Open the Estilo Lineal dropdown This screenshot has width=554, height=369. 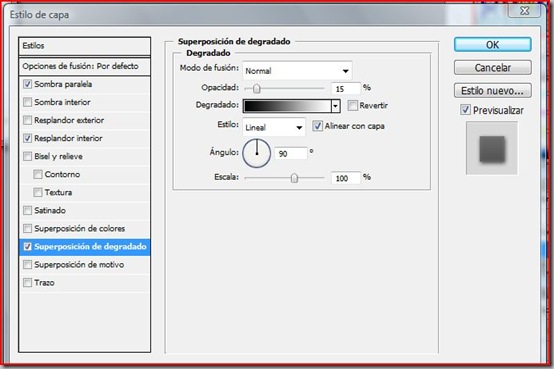tap(274, 127)
